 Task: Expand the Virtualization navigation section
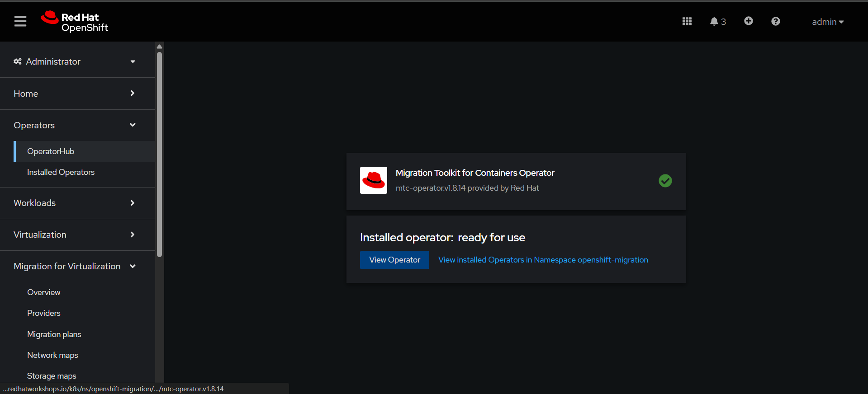(75, 235)
